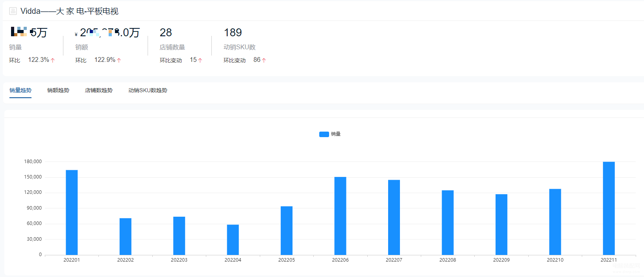Click the up arrow beside SKU change 86
This screenshot has width=644, height=277.
click(264, 60)
